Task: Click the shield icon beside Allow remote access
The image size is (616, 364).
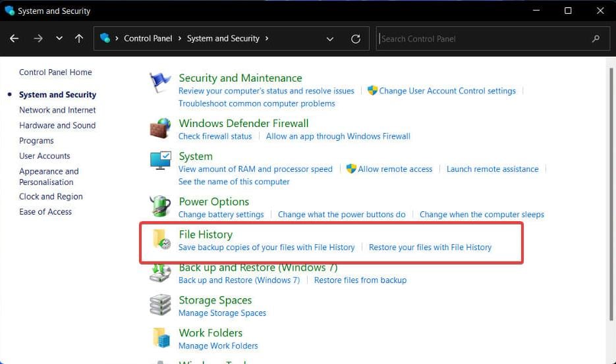Action: (x=351, y=169)
